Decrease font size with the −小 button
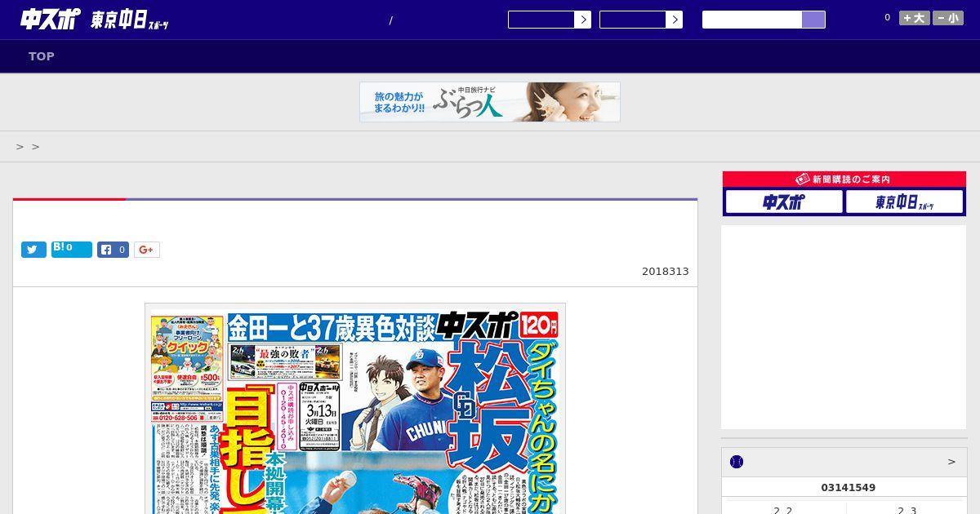This screenshot has width=980, height=514. pyautogui.click(x=948, y=18)
